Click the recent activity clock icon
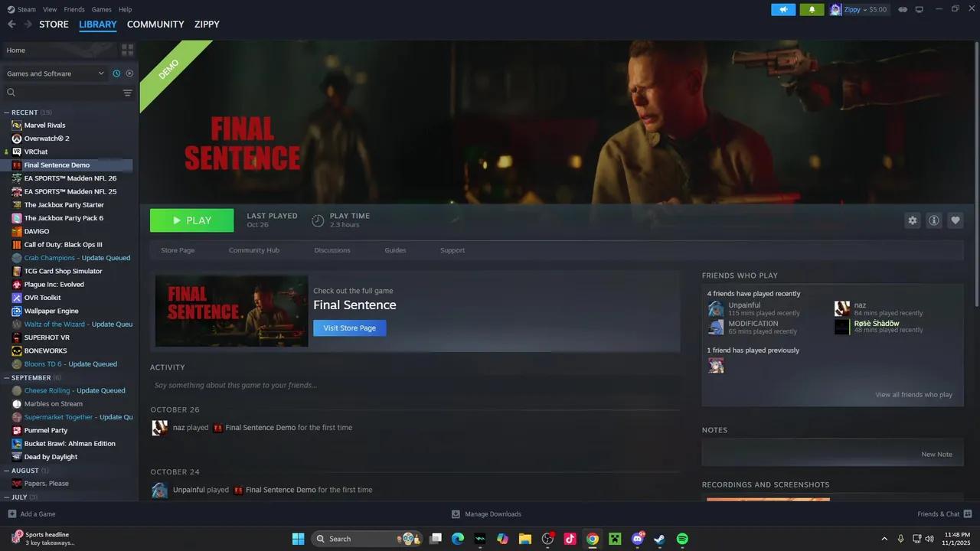Image resolution: width=980 pixels, height=551 pixels. [x=116, y=73]
